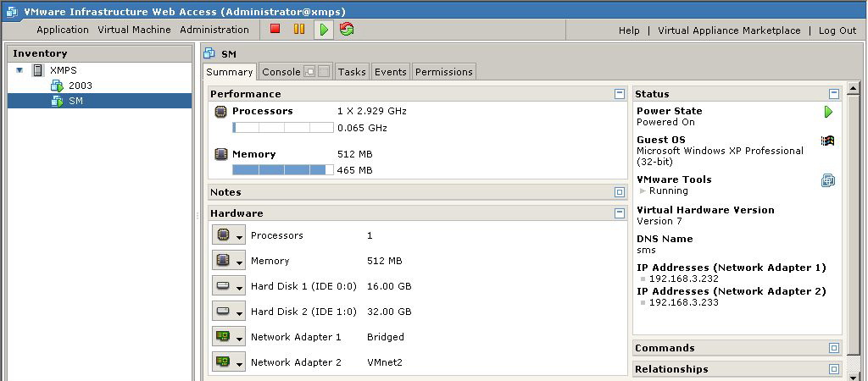Open the Application menu

click(x=63, y=30)
